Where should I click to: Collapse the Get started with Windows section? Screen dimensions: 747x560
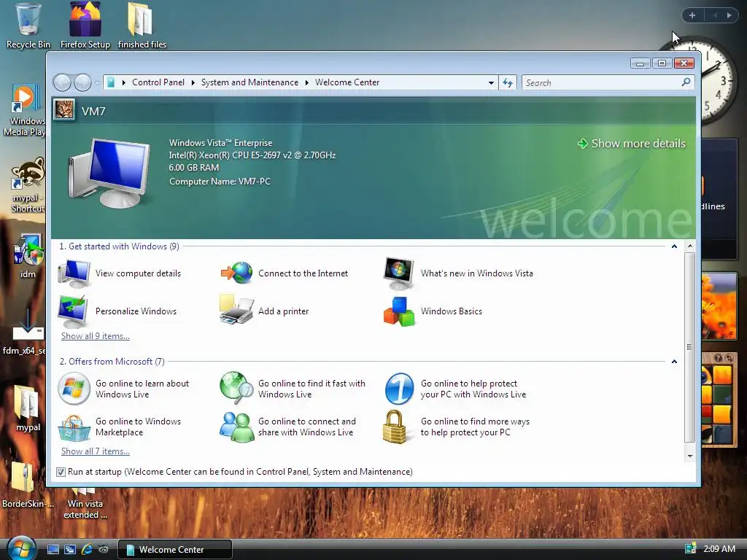coord(674,246)
